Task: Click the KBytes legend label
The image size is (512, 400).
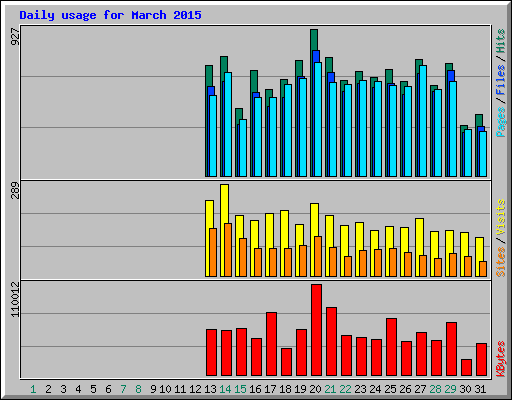Action: click(x=500, y=359)
